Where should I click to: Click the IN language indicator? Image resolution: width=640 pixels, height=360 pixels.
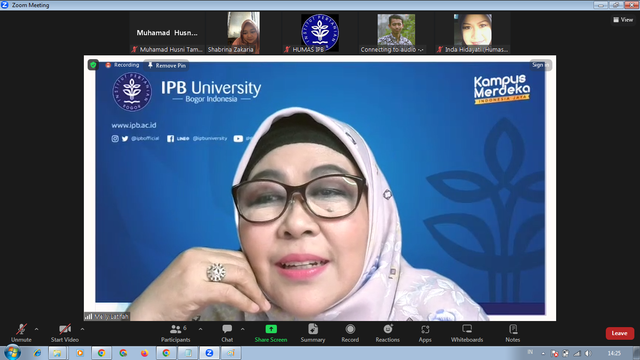[x=530, y=352]
